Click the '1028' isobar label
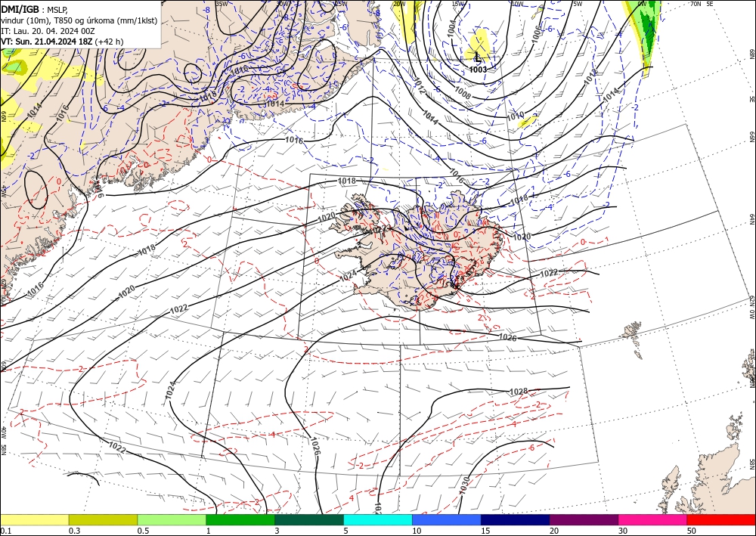 click(x=519, y=391)
